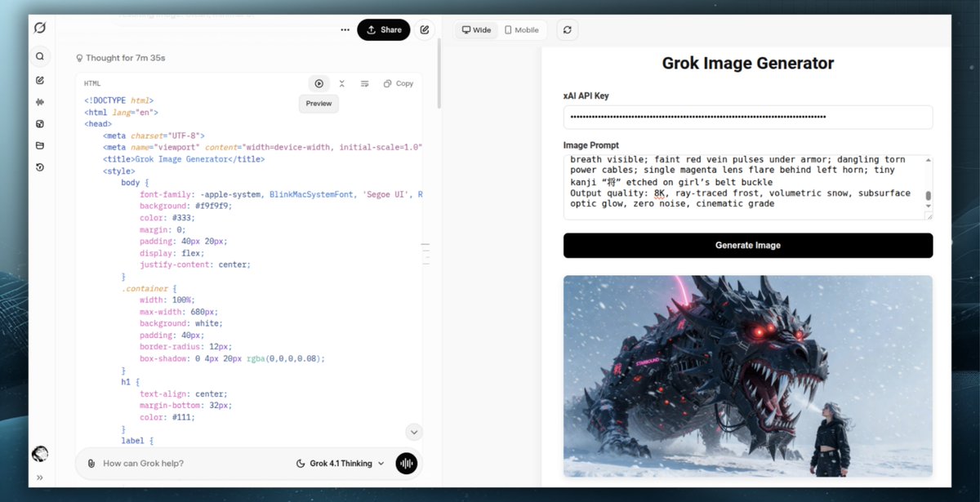
Task: Toggle word wrap in the code block
Action: (x=364, y=83)
